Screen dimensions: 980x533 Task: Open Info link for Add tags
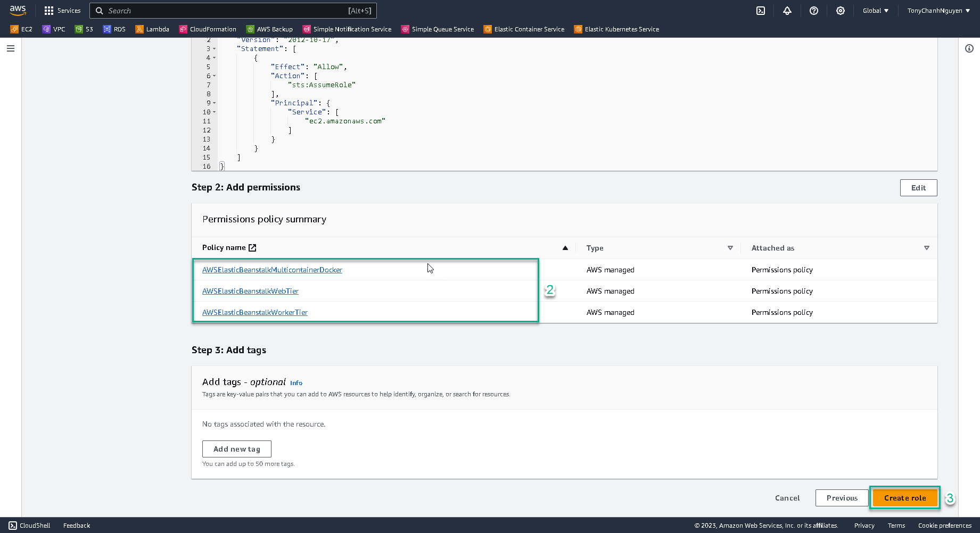click(x=296, y=383)
